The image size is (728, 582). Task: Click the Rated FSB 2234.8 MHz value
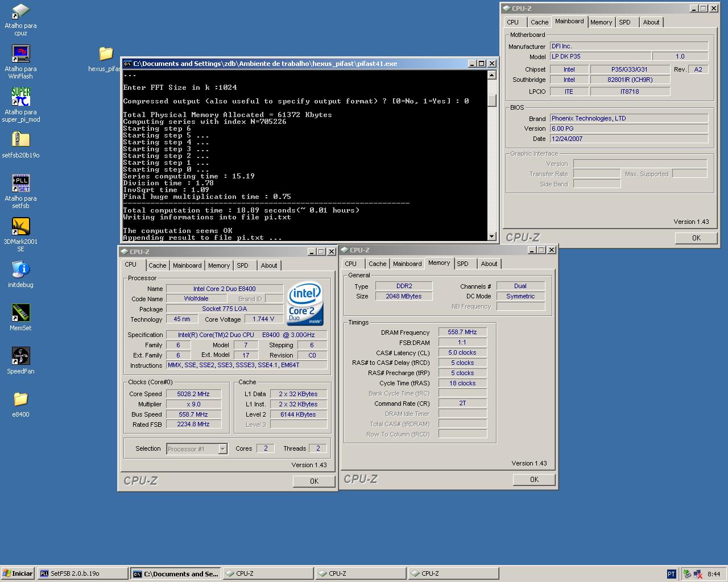[193, 425]
